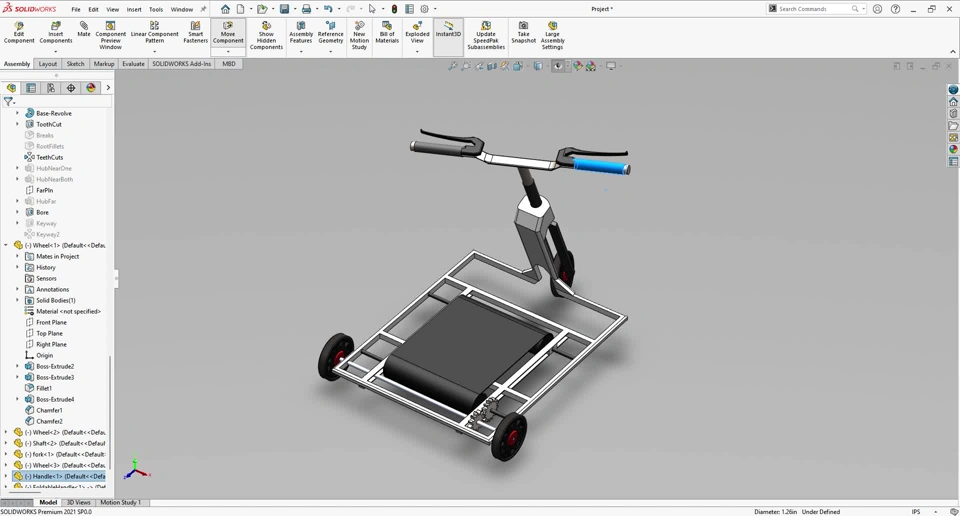Click Show Hidden Components
Viewport: 960px width, 516px height.
tap(266, 36)
